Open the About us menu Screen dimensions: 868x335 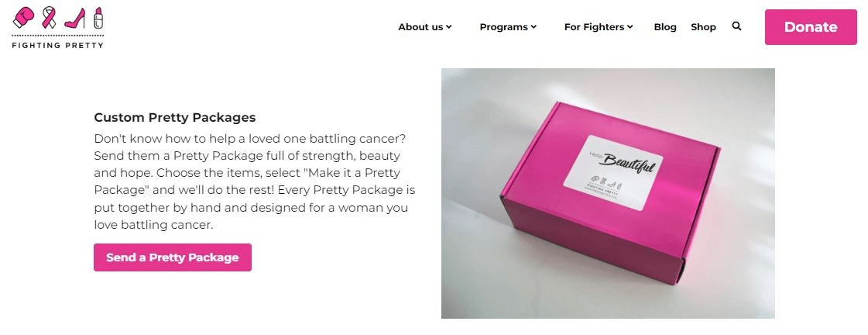click(x=420, y=27)
